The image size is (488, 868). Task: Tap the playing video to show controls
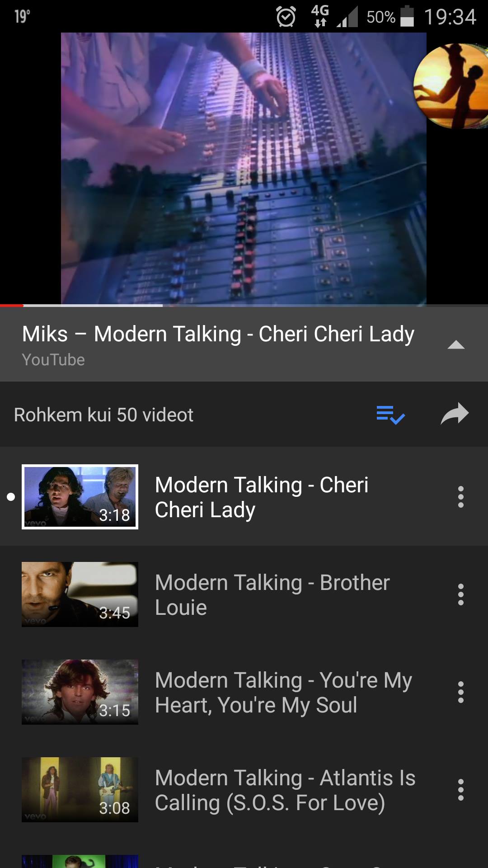point(244,168)
